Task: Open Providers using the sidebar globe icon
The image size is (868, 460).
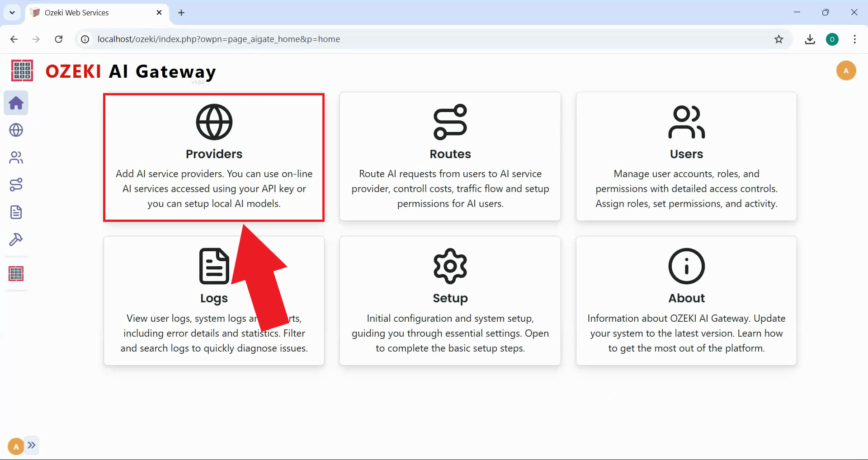Action: [16, 130]
